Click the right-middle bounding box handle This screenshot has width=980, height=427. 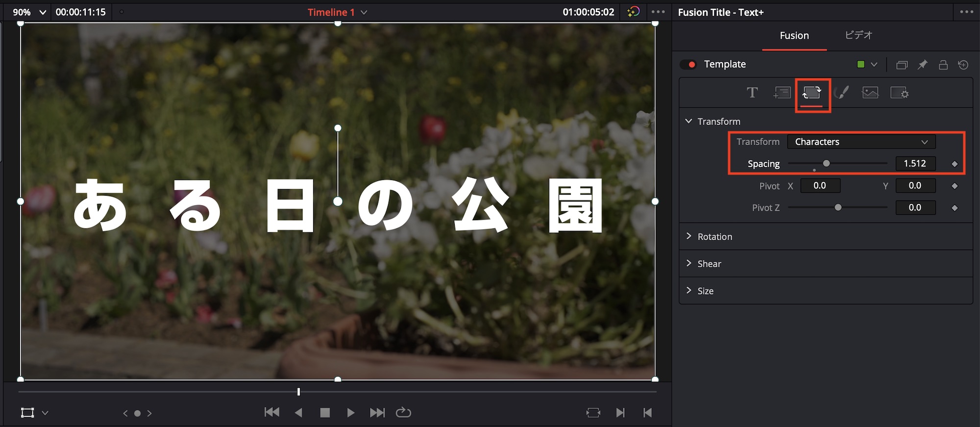(655, 201)
